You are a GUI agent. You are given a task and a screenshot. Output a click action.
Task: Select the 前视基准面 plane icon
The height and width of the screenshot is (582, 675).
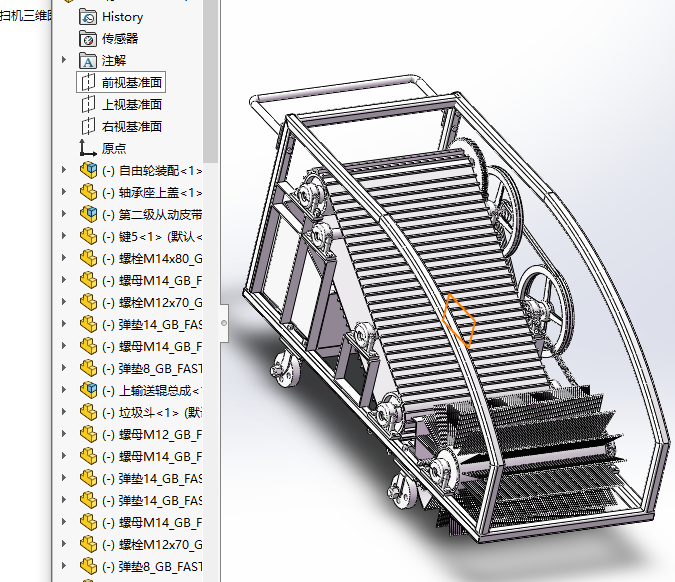coord(88,82)
